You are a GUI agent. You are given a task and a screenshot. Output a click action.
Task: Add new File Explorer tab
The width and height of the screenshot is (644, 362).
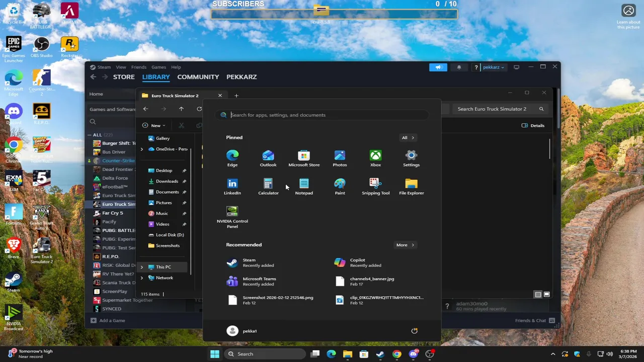pyautogui.click(x=236, y=96)
